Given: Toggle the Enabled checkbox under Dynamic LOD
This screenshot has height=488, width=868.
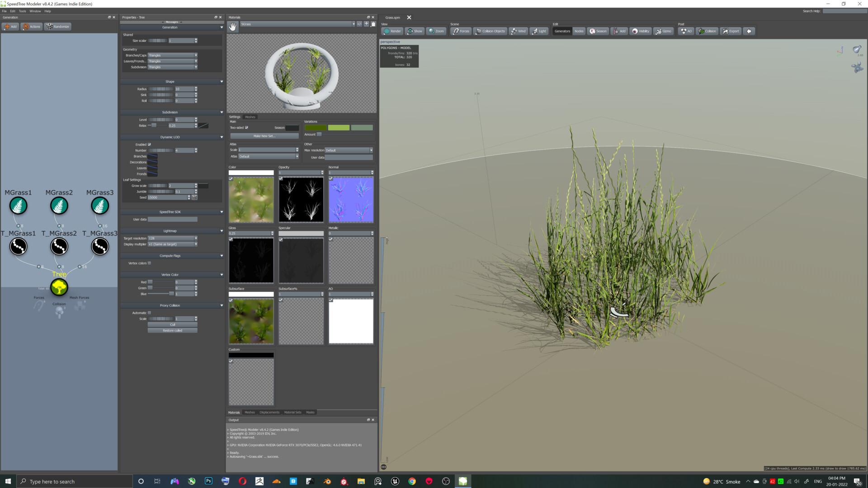Looking at the screenshot, I should point(149,144).
